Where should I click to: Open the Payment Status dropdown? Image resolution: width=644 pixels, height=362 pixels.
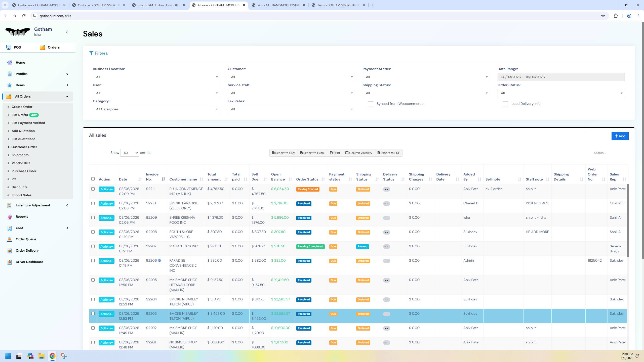click(x=426, y=77)
